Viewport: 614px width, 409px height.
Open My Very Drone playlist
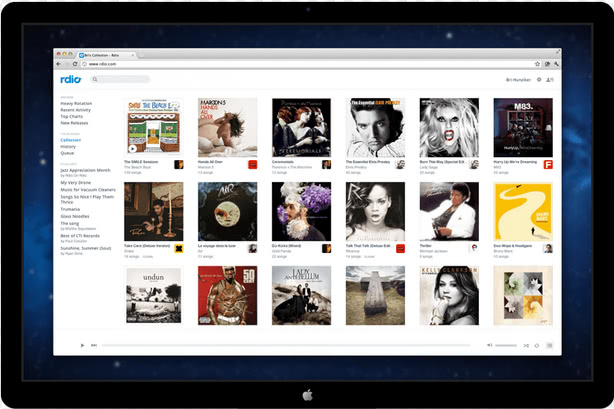coord(75,183)
